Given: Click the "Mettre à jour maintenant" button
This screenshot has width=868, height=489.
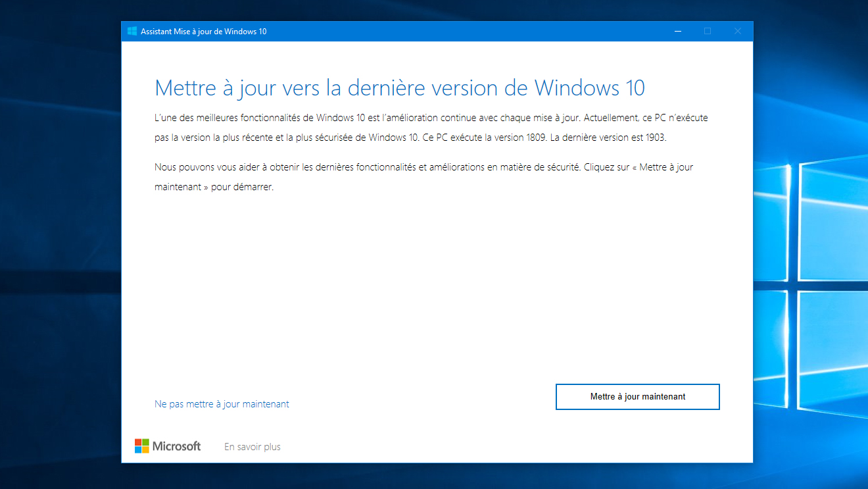Looking at the screenshot, I should tap(638, 397).
